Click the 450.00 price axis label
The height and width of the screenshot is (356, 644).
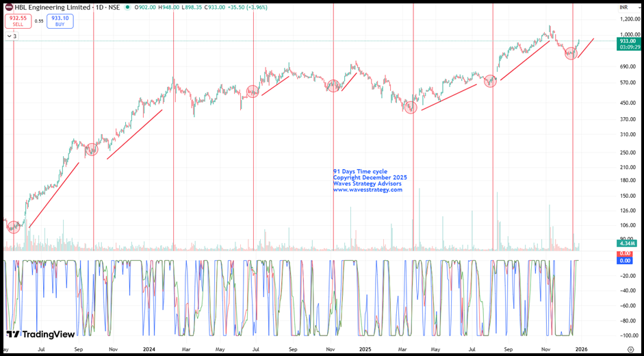coord(627,103)
